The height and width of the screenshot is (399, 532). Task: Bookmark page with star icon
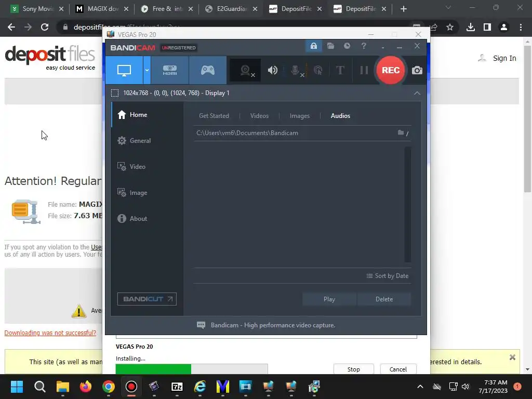[x=450, y=27]
